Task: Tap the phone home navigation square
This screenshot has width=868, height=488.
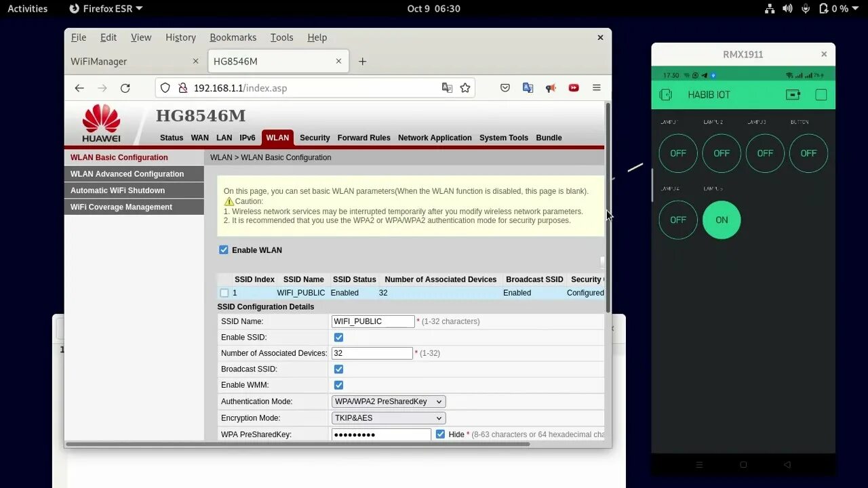Action: tap(743, 465)
